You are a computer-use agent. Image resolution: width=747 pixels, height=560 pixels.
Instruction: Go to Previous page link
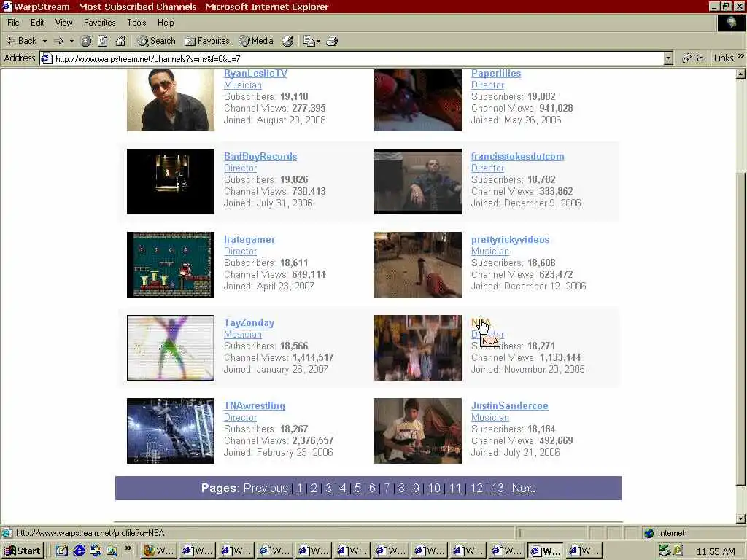266,489
